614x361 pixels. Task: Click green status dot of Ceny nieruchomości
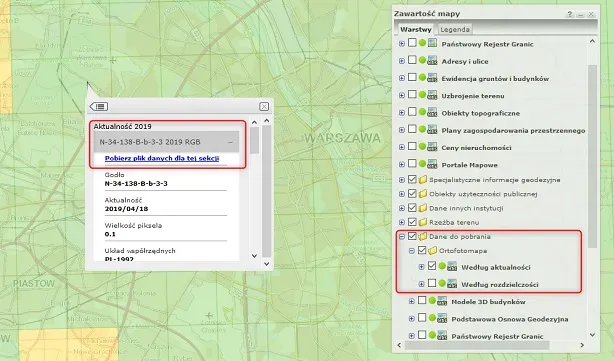click(x=422, y=146)
